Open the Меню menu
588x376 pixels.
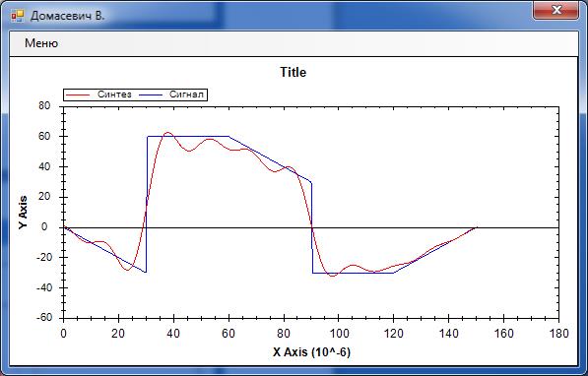point(41,43)
